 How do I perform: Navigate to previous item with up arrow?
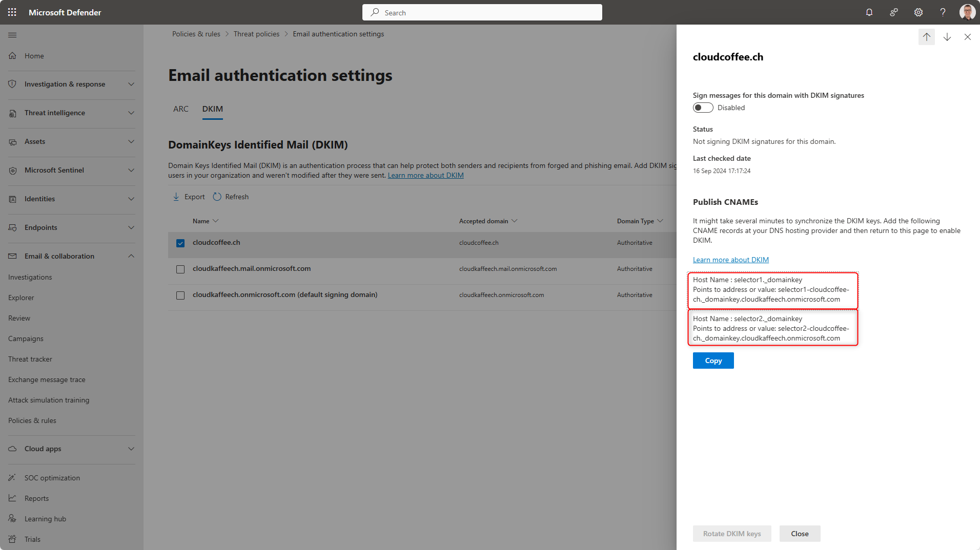[926, 36]
